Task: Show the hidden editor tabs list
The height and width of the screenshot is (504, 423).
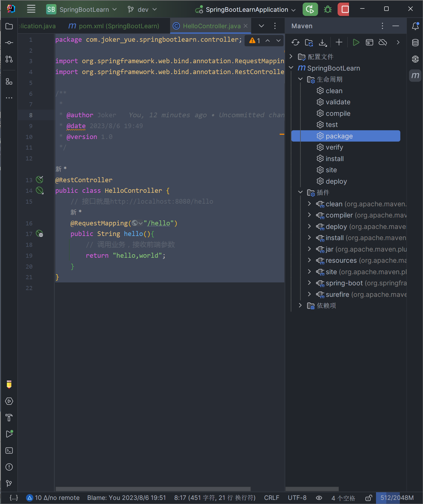Action: coord(261,26)
